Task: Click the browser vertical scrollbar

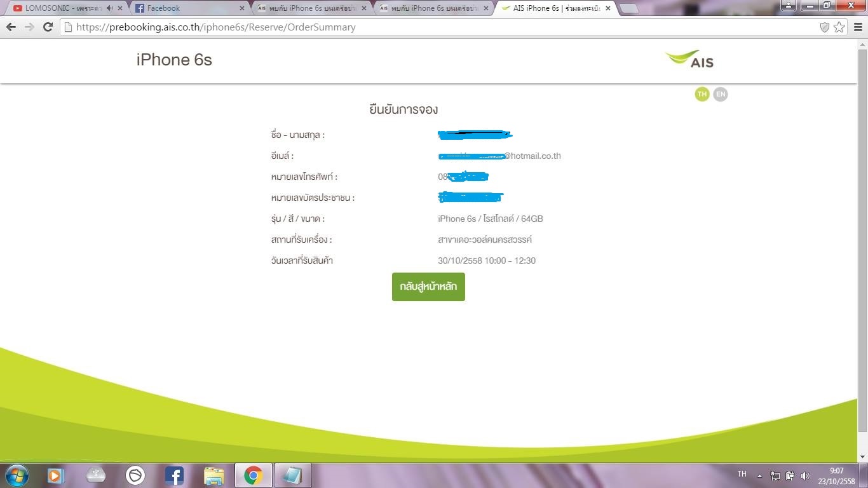Action: (x=862, y=241)
